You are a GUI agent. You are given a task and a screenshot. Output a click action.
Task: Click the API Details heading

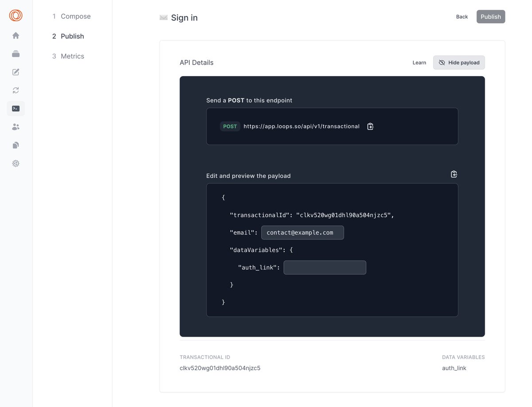pos(196,63)
